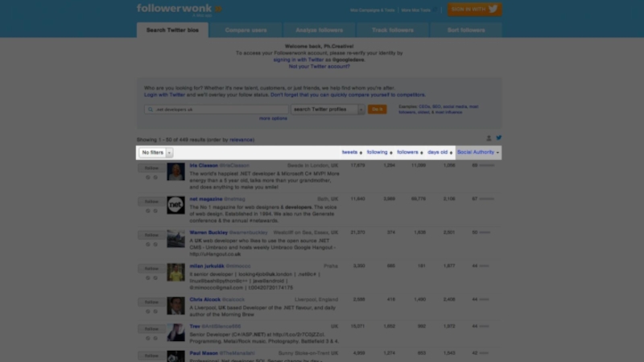Click the down arrow beside Social Authority
The image size is (644, 362).
coord(497,153)
